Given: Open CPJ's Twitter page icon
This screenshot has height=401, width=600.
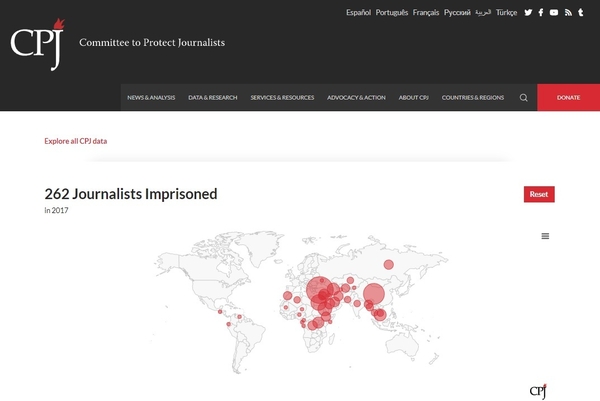Looking at the screenshot, I should (528, 13).
